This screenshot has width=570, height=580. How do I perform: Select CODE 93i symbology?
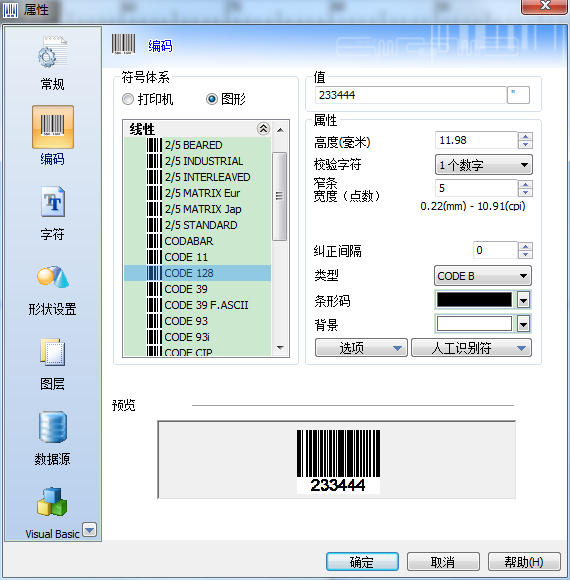tap(198, 337)
